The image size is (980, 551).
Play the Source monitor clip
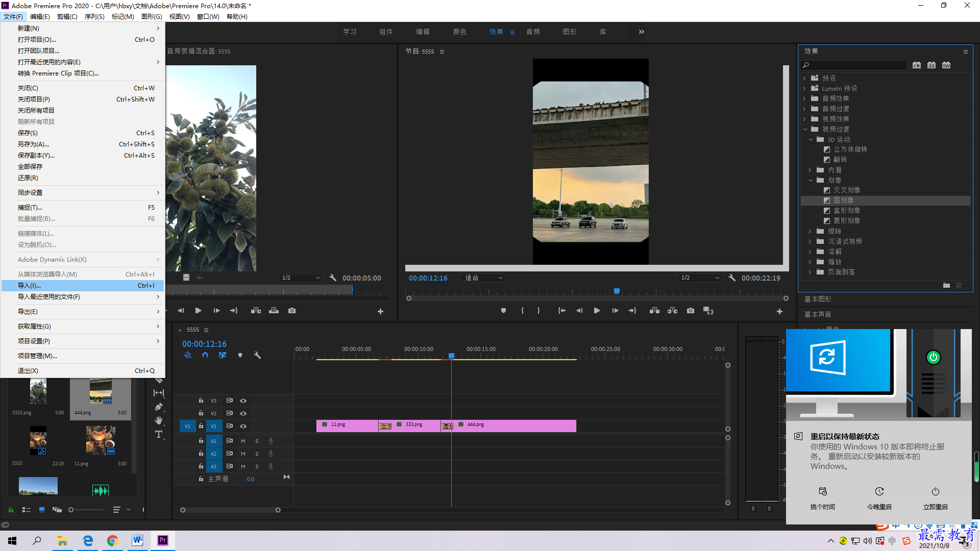click(198, 311)
